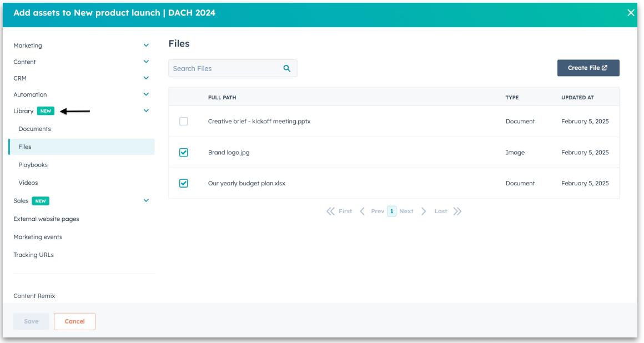Click the search magnifier in Search Files
The width and height of the screenshot is (644, 343).
point(287,68)
